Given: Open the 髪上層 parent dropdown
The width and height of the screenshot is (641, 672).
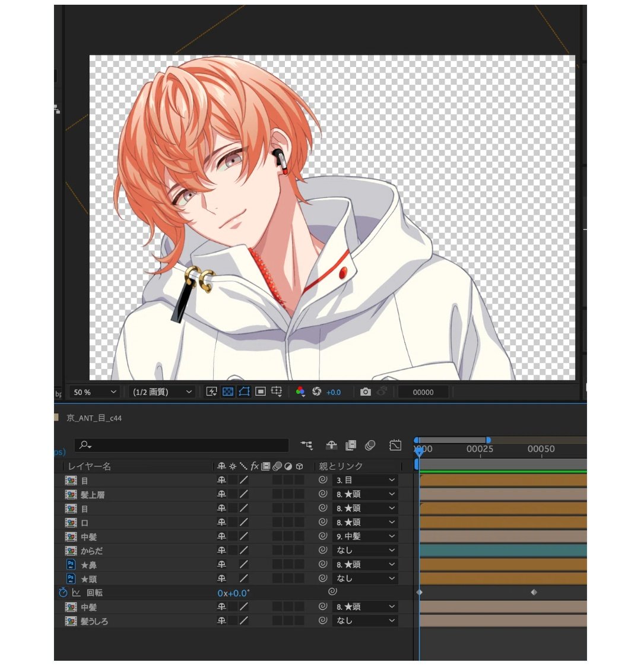Looking at the screenshot, I should pyautogui.click(x=365, y=494).
